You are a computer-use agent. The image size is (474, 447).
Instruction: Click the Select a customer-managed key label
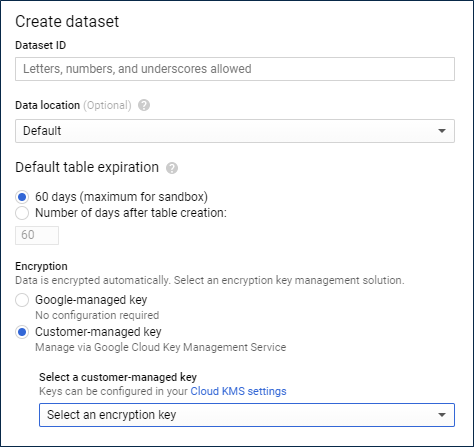(x=118, y=377)
